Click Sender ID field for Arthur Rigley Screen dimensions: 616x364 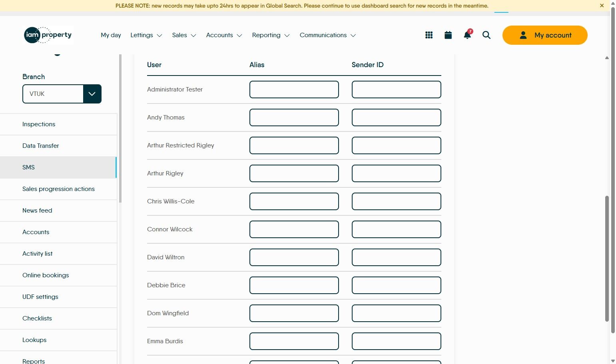click(x=397, y=173)
